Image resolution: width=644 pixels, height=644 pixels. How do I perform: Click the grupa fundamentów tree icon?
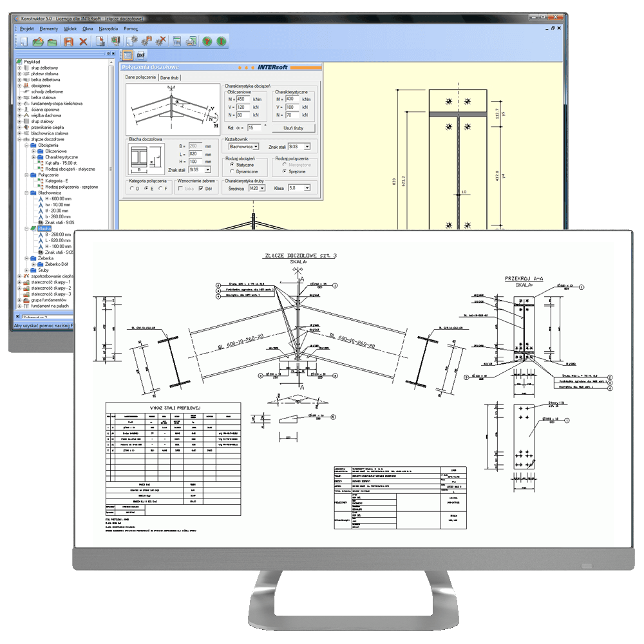click(26, 300)
